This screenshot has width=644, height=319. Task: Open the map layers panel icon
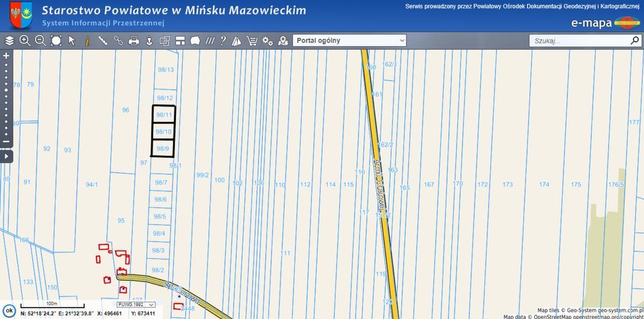click(x=9, y=41)
